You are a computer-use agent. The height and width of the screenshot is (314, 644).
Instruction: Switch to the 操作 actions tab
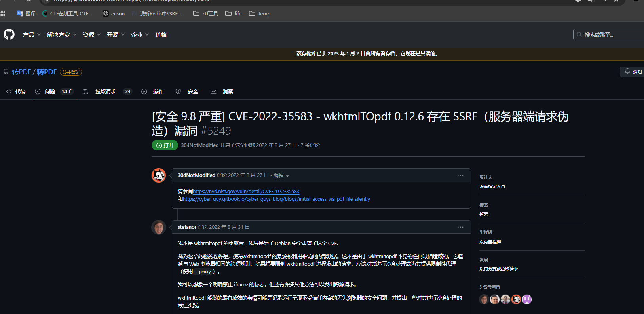pyautogui.click(x=152, y=91)
